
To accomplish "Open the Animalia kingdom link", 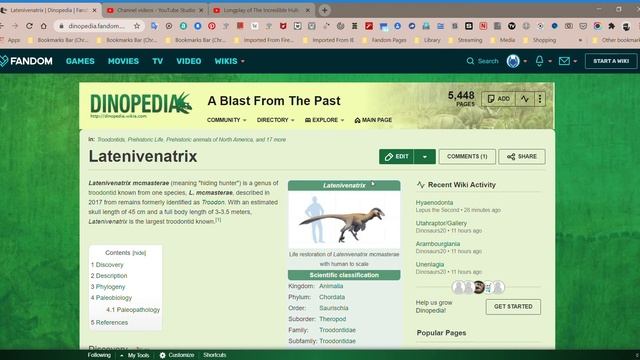I will tap(331, 286).
